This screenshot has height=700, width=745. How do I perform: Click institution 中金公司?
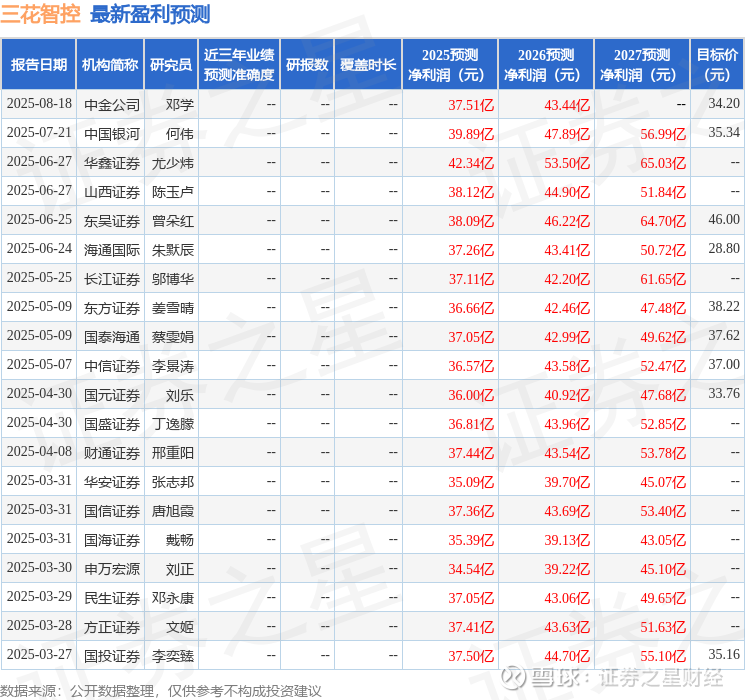[112, 105]
